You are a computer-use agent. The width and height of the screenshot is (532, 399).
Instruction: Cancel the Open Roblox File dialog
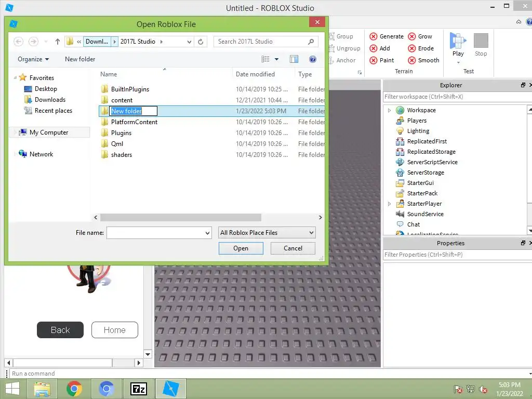(293, 248)
